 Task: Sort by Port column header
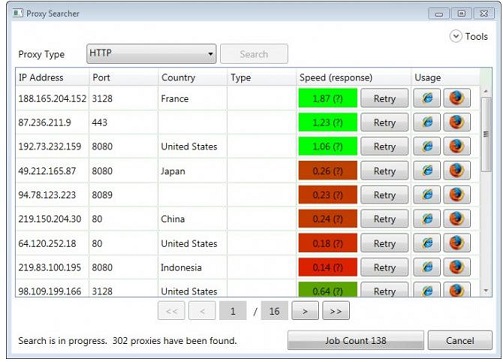(x=124, y=77)
